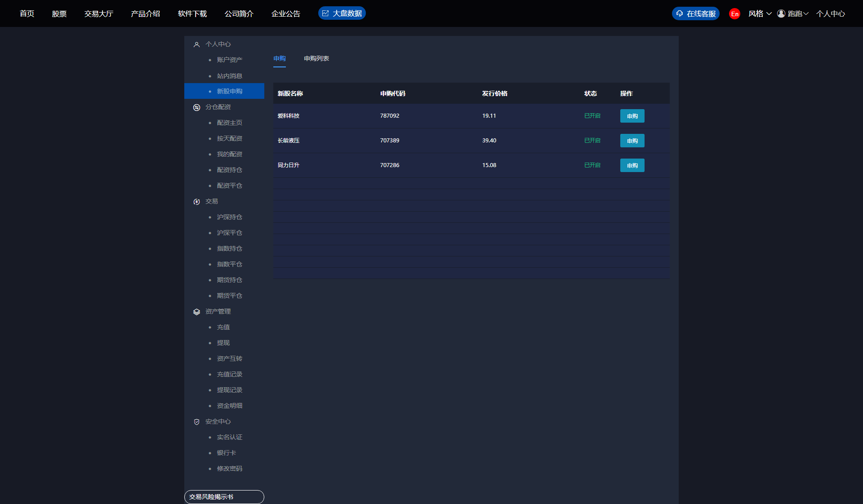Screen dimensions: 863x504
Task: Click the 个人中心 user icon in sidebar
Action: (196, 44)
